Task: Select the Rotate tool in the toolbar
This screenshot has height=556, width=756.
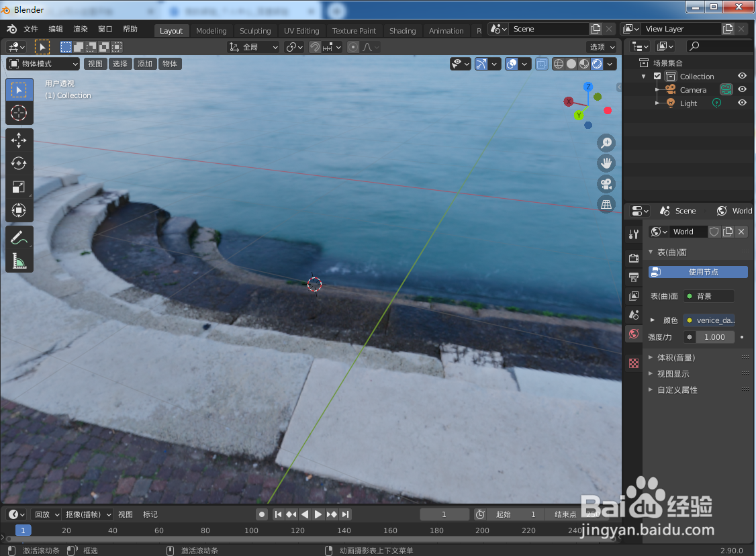Action: tap(19, 163)
